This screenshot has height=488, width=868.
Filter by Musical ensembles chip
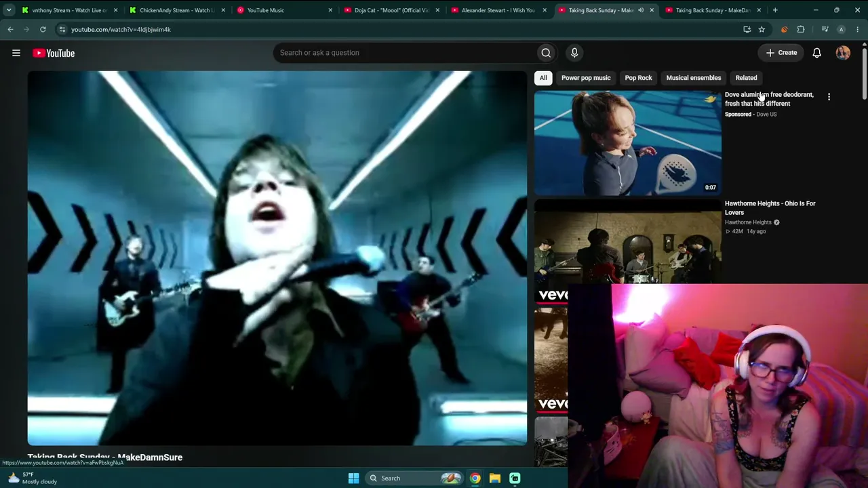pyautogui.click(x=694, y=78)
